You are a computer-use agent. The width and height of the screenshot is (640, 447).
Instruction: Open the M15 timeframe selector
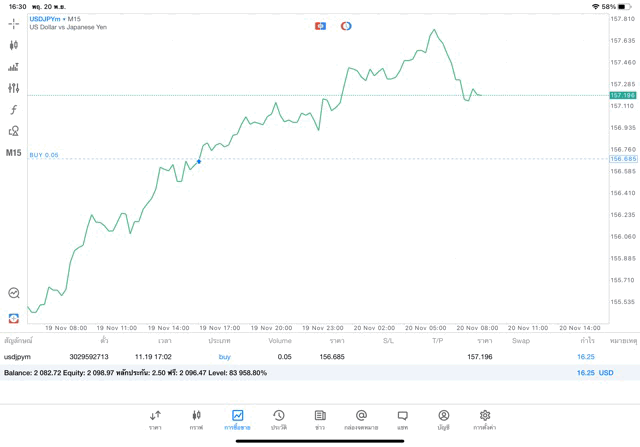(x=14, y=153)
